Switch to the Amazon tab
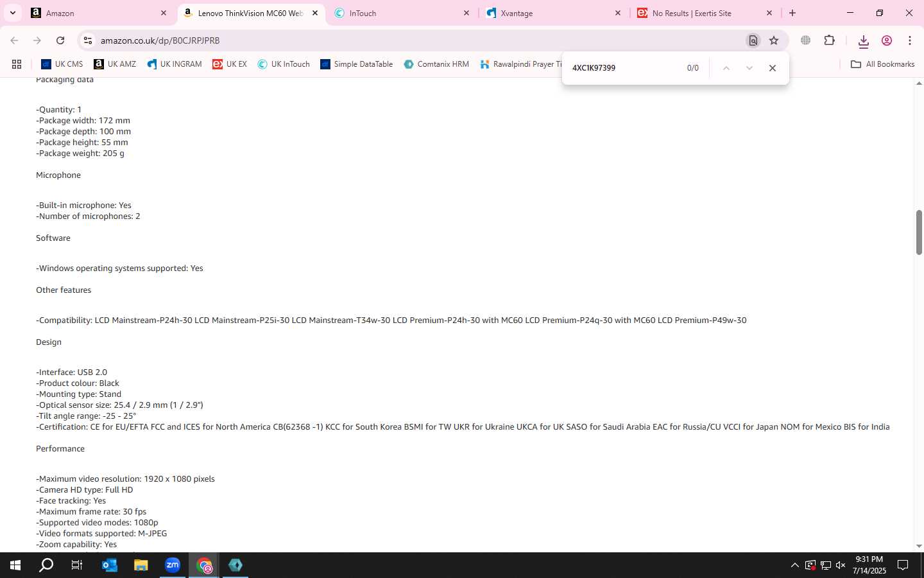924x578 pixels. coord(99,13)
